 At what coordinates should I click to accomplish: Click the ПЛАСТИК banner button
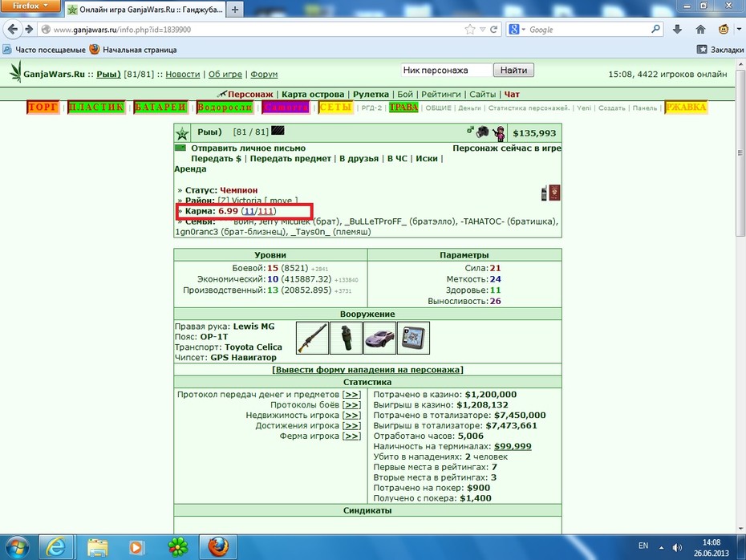(x=96, y=107)
